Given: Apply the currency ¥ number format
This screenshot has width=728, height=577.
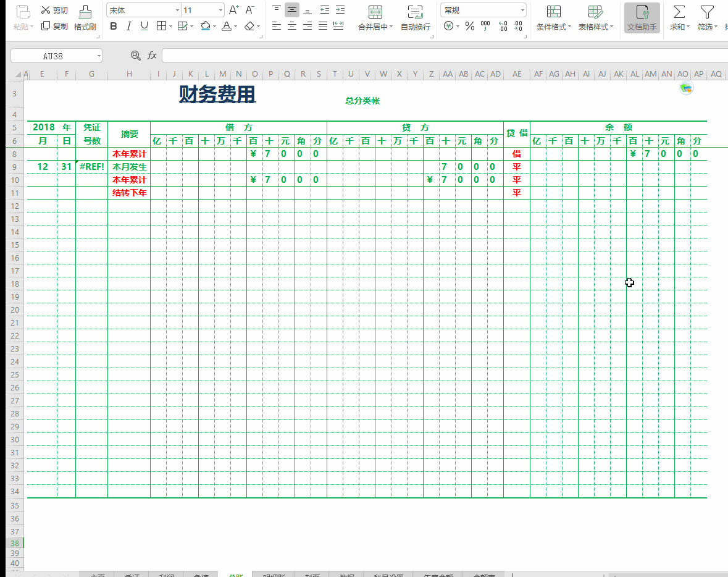Looking at the screenshot, I should click(x=448, y=26).
